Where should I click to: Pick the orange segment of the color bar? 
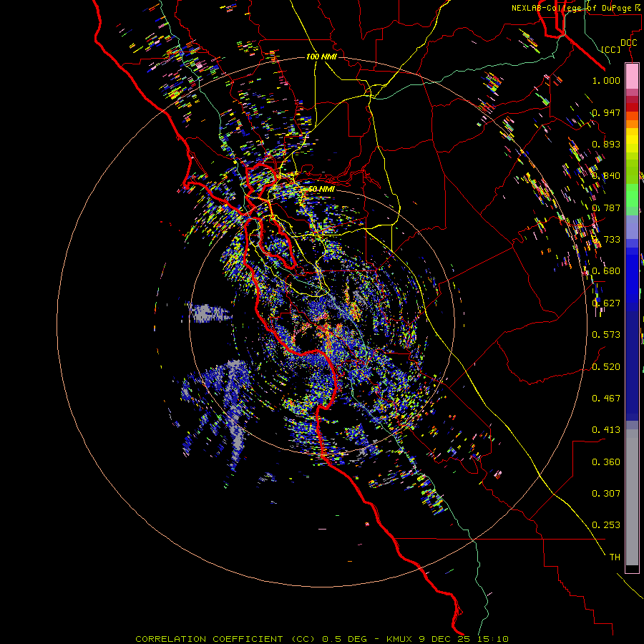pyautogui.click(x=632, y=124)
